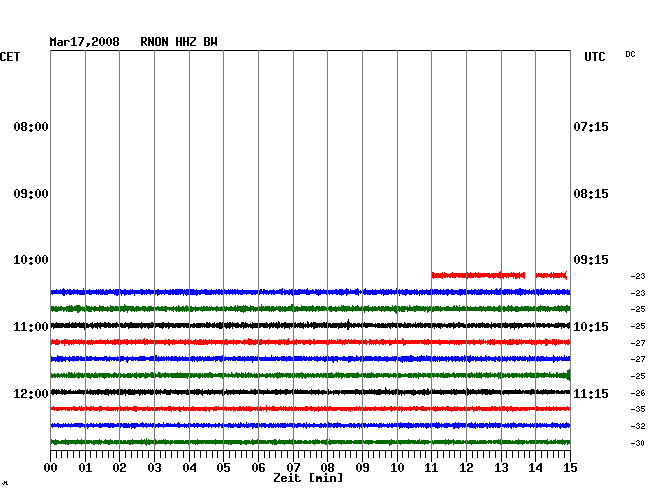The image size is (650, 494).
Task: Click minute label 00 on the time axis
Action: coord(51,468)
